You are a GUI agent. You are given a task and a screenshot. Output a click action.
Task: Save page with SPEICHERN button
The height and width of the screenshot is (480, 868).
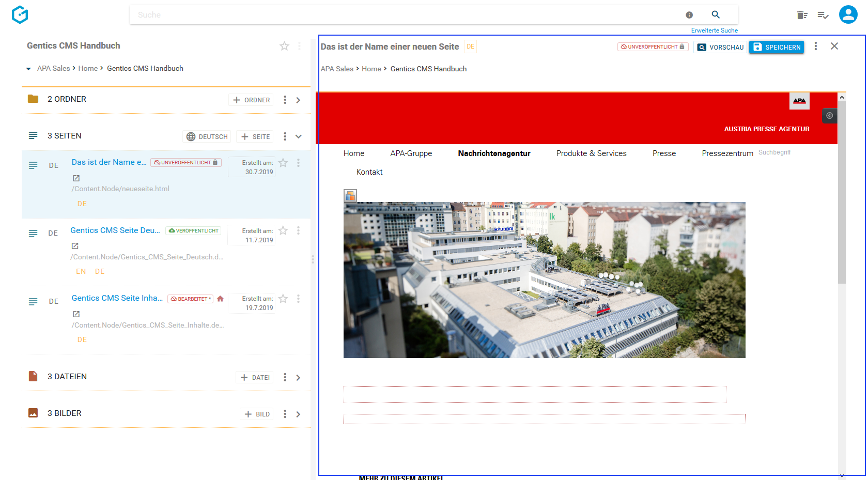point(777,47)
